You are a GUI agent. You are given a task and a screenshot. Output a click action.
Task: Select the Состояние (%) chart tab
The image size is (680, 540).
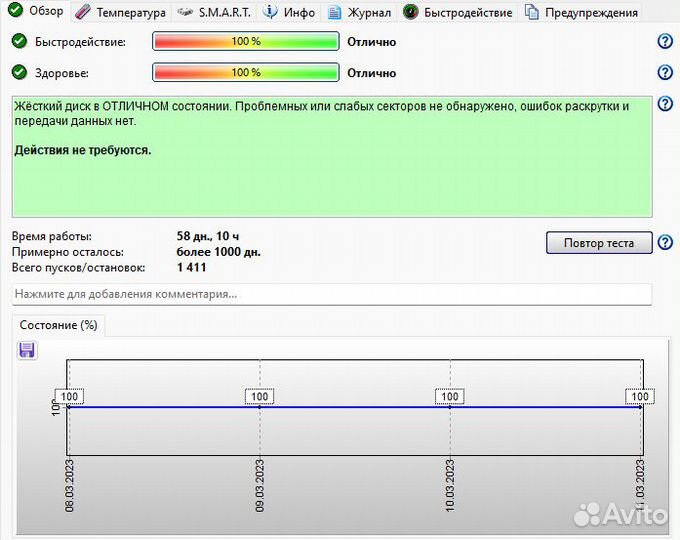click(59, 325)
